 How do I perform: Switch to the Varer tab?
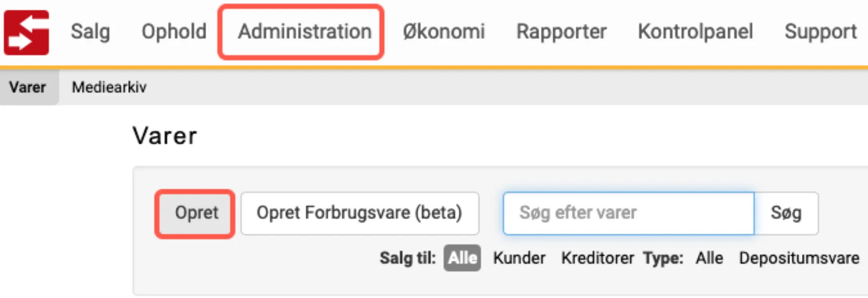click(x=28, y=87)
